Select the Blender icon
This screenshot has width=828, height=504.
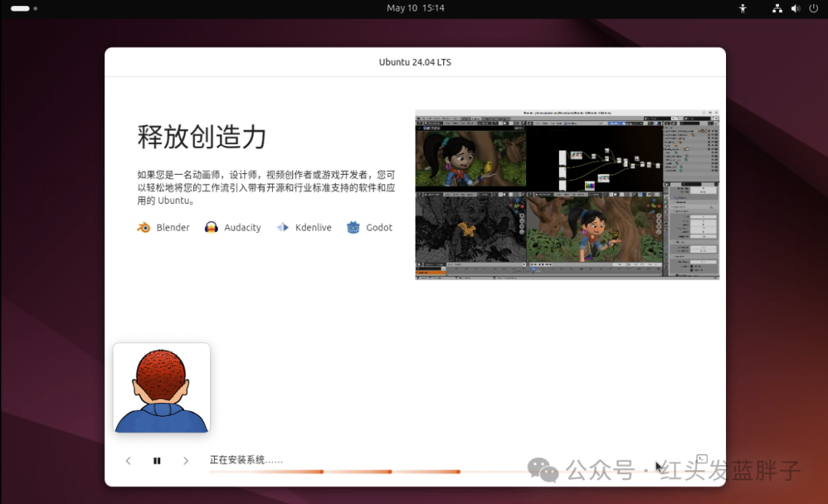point(143,227)
